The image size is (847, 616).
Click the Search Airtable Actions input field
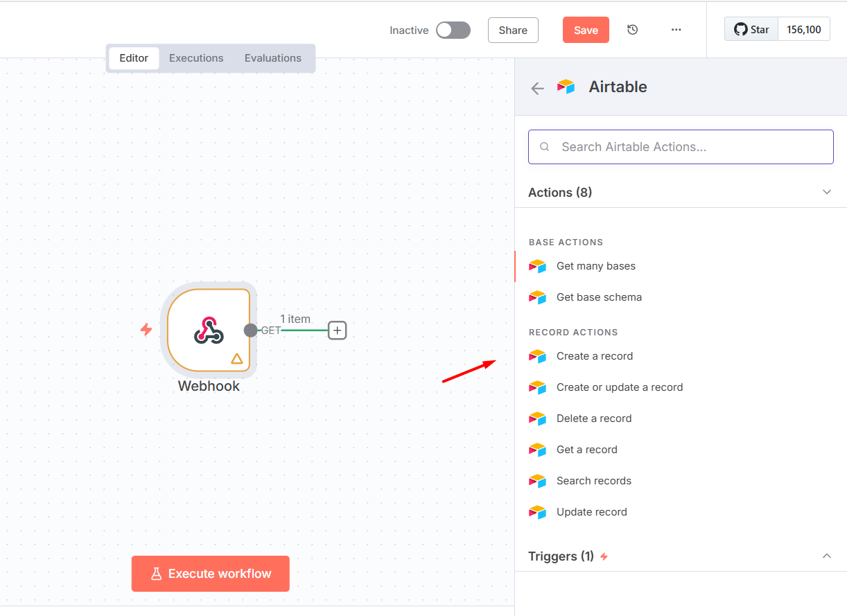[681, 146]
